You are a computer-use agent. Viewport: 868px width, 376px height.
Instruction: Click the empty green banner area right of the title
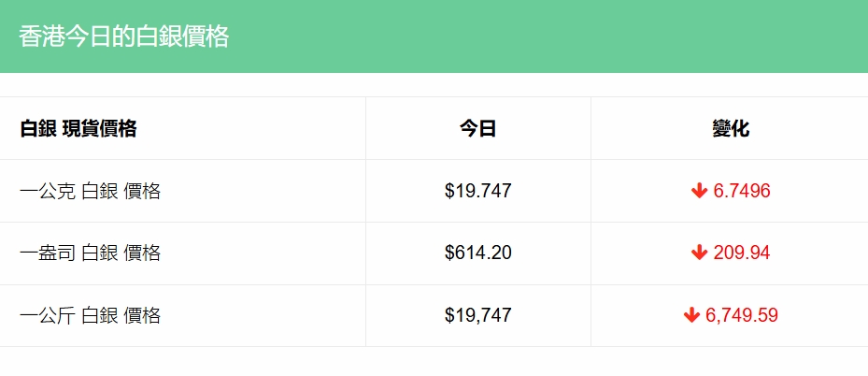tap(561, 36)
